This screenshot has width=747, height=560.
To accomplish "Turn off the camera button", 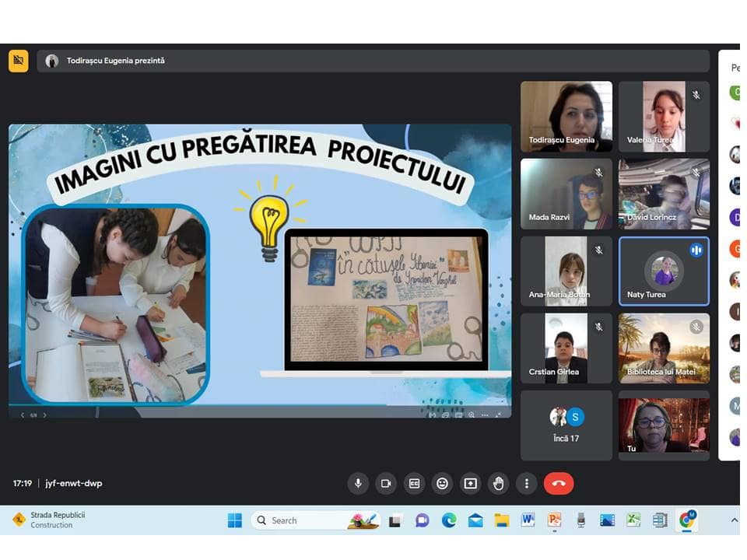I will [386, 484].
